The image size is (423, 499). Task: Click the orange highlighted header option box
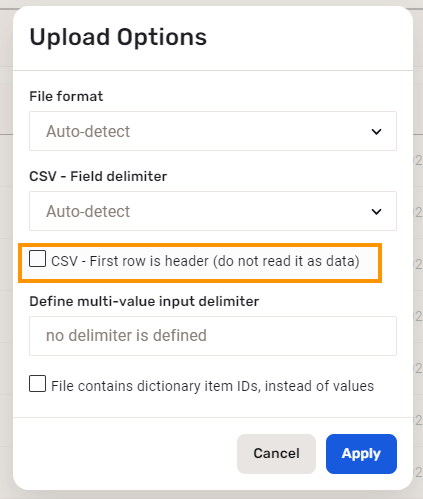coord(200,263)
